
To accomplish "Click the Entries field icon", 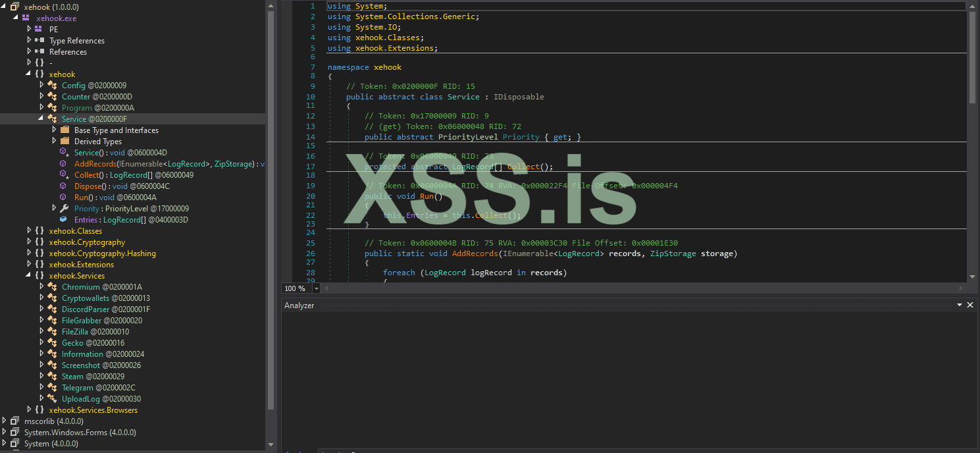I will (64, 220).
